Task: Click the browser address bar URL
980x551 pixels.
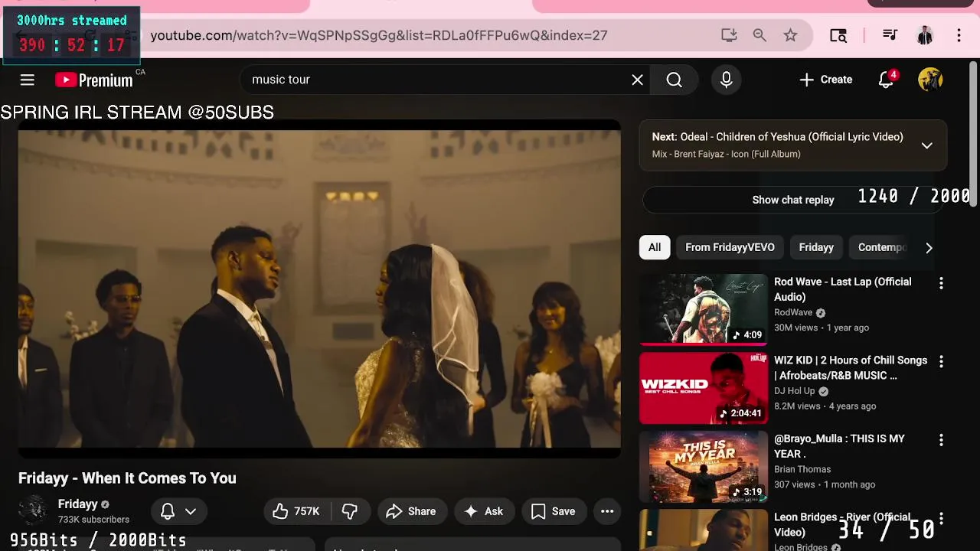Action: coord(379,35)
